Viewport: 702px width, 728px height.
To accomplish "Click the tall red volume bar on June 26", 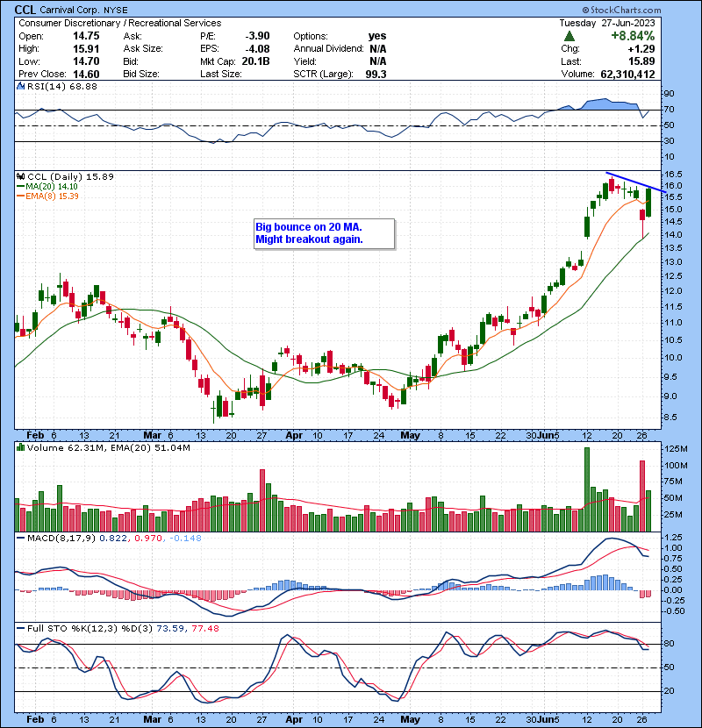I will pos(642,496).
